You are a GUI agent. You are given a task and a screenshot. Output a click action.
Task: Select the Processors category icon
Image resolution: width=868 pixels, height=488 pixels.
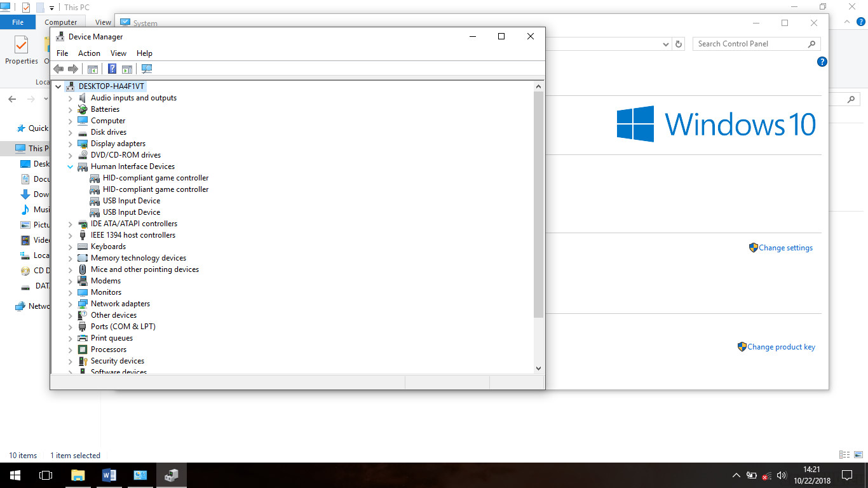click(83, 349)
